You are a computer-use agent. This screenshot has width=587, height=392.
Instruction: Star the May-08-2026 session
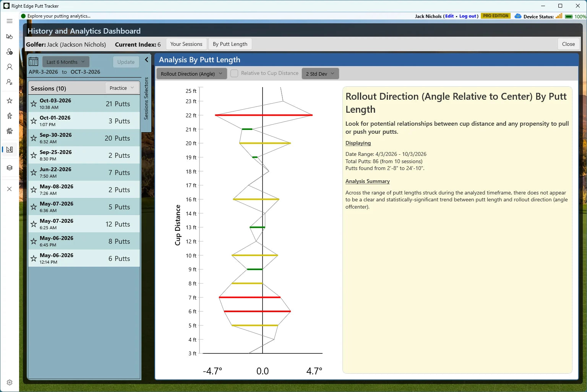tap(34, 190)
